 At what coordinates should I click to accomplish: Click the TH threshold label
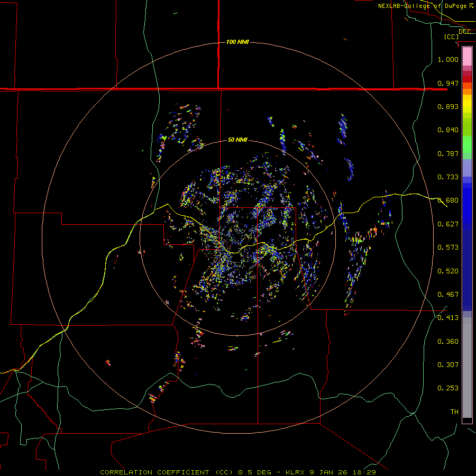coord(454,412)
